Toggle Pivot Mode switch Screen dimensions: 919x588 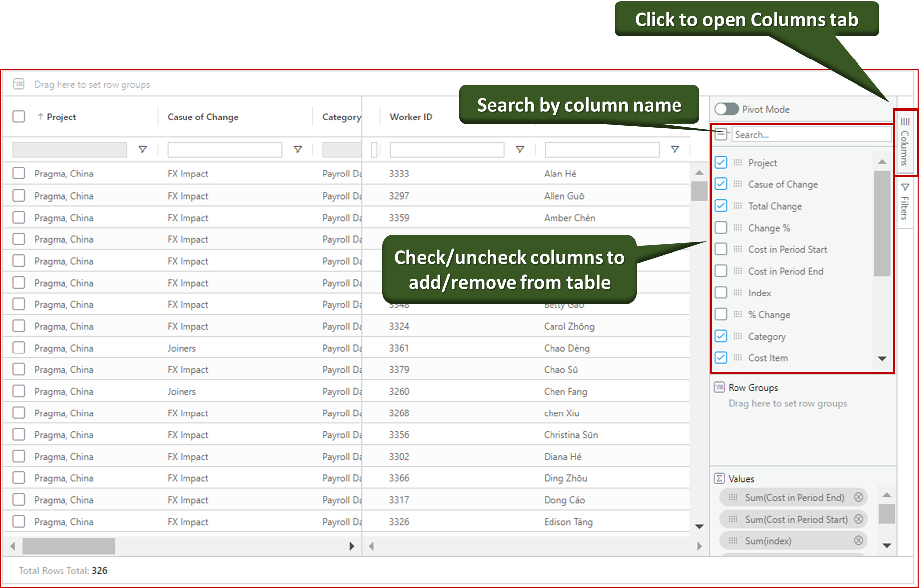[727, 109]
